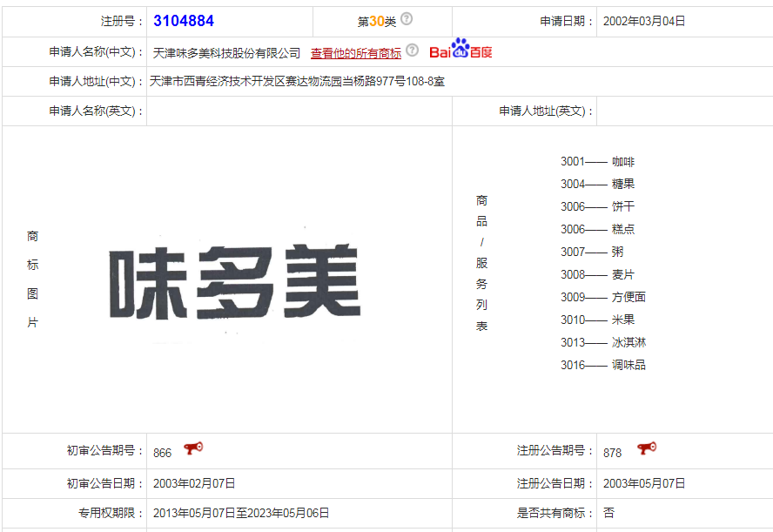Click the Baidu logo icon
Viewport: 773px width, 532px height.
(x=461, y=51)
